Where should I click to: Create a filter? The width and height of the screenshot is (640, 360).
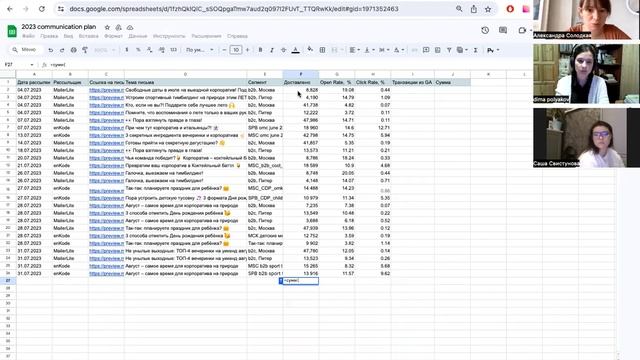449,50
